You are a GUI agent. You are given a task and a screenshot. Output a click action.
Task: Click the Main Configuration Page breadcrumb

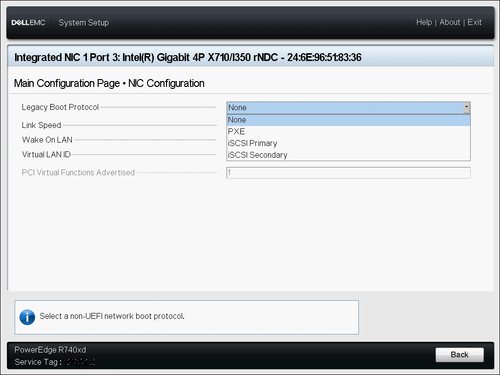tap(67, 83)
